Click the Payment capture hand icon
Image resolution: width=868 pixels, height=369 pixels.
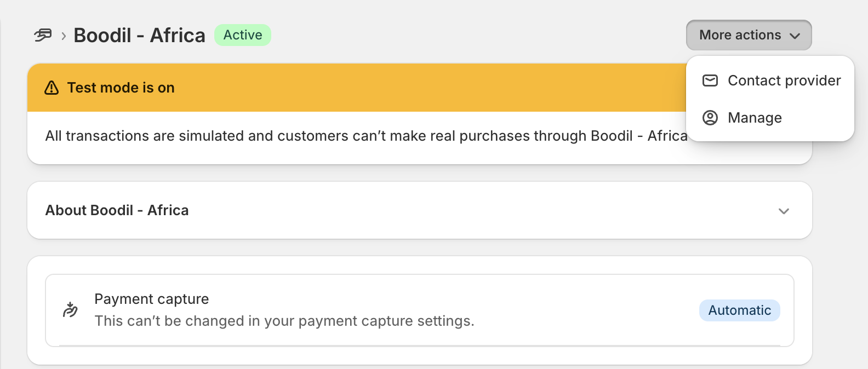pos(70,310)
